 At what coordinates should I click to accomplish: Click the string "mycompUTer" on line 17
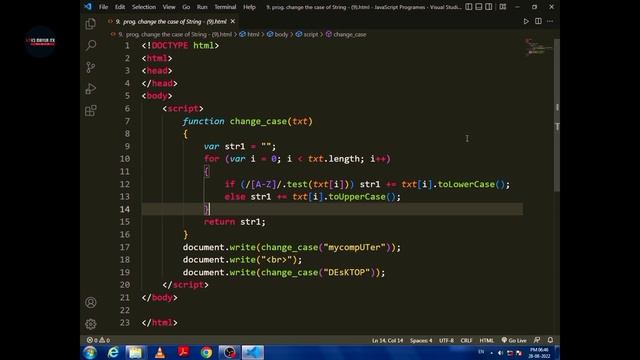click(354, 247)
